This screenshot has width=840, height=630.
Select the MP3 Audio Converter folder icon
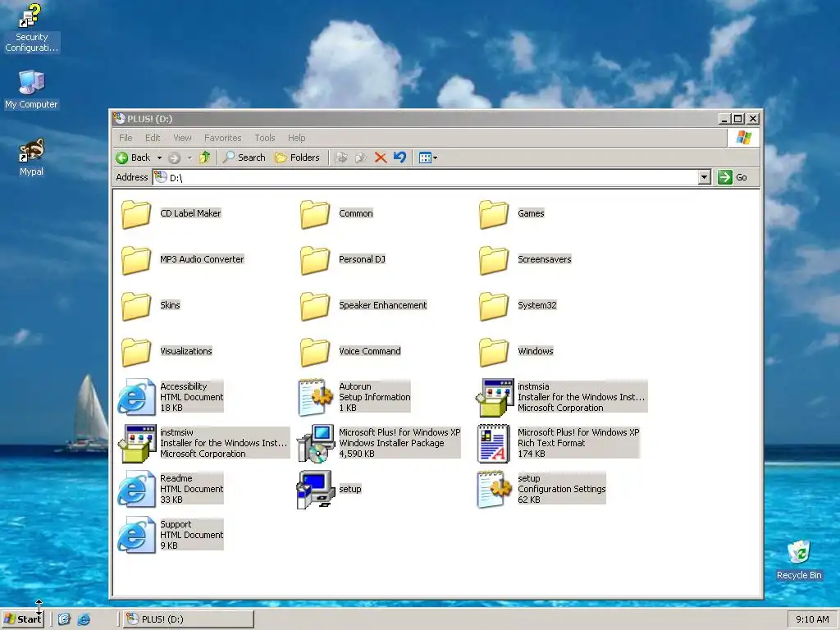[x=136, y=260]
